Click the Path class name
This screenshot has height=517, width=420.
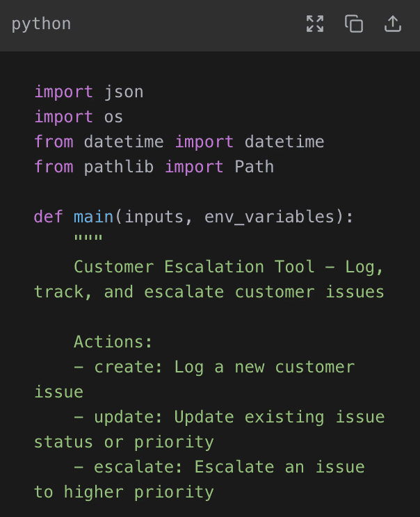tap(255, 167)
